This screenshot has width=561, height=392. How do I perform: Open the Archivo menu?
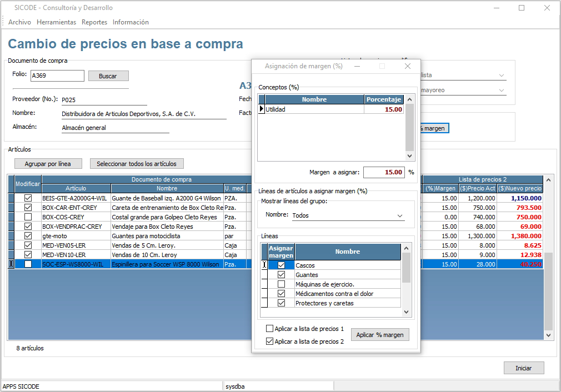(x=19, y=22)
